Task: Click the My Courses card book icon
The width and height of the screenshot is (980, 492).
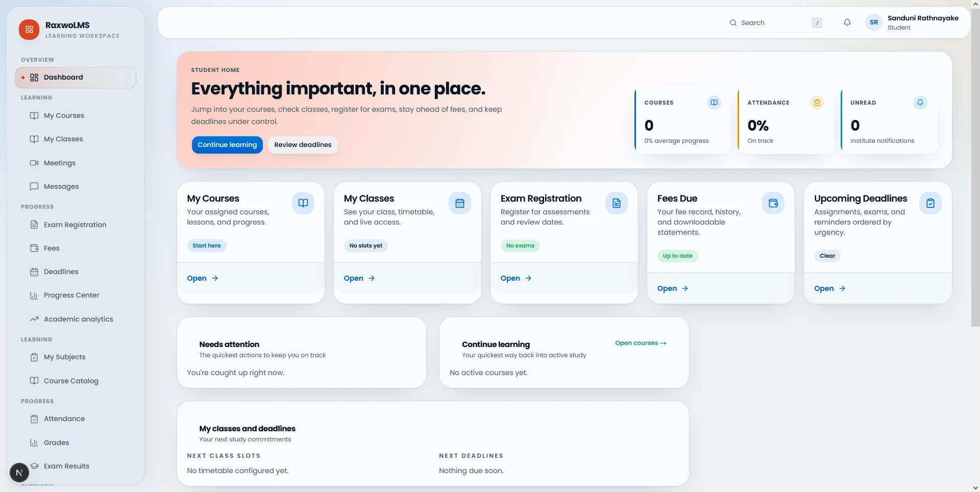Action: tap(303, 203)
